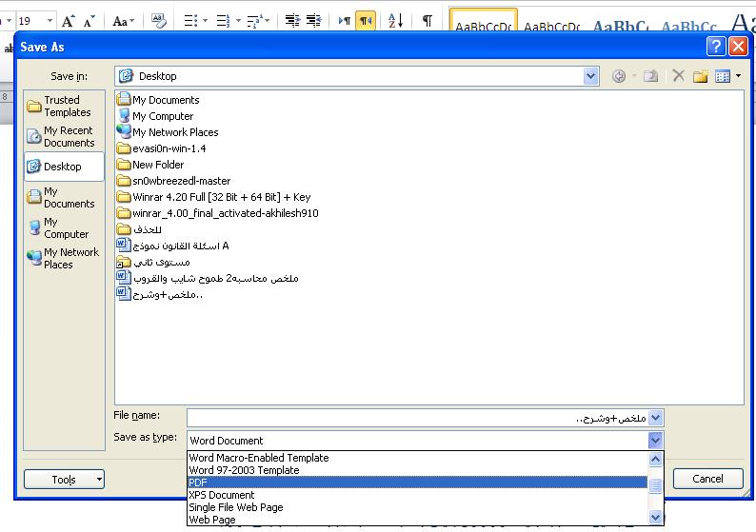Choose Web Page file type
This screenshot has width=756, height=532.
pos(418,520)
